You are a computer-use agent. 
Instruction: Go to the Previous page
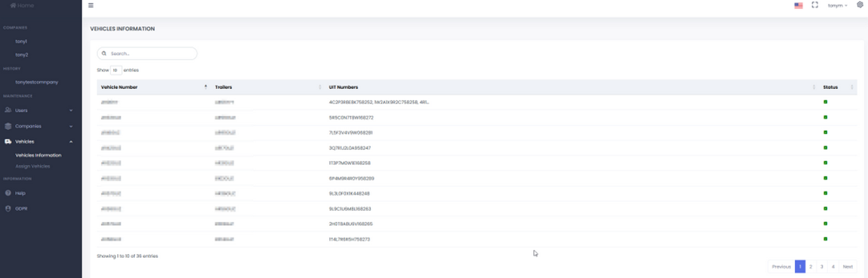(781, 267)
